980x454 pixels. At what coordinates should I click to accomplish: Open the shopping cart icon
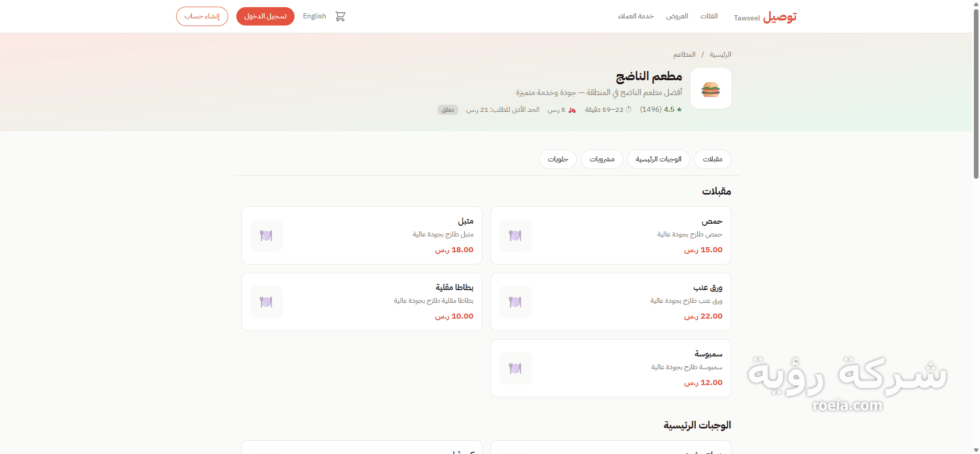tap(340, 16)
